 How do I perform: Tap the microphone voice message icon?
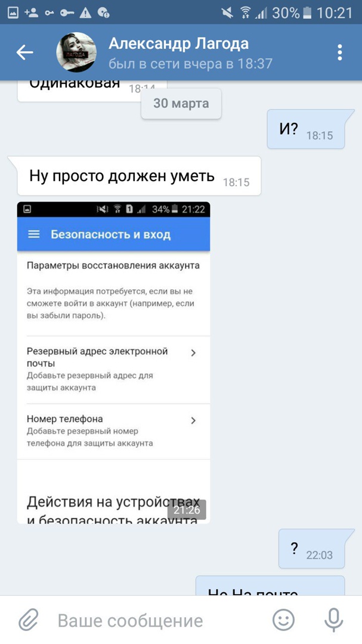click(333, 620)
